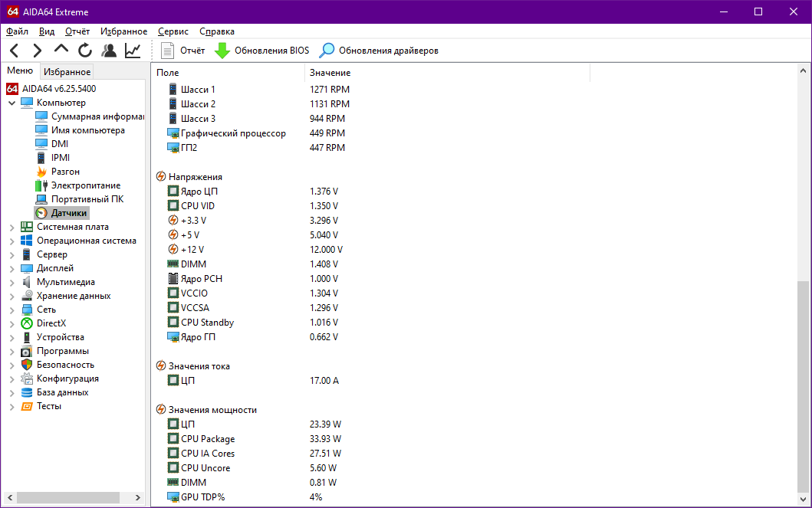Image resolution: width=812 pixels, height=508 pixels.
Task: Select the Системная плата motherboard item
Action: [64, 227]
